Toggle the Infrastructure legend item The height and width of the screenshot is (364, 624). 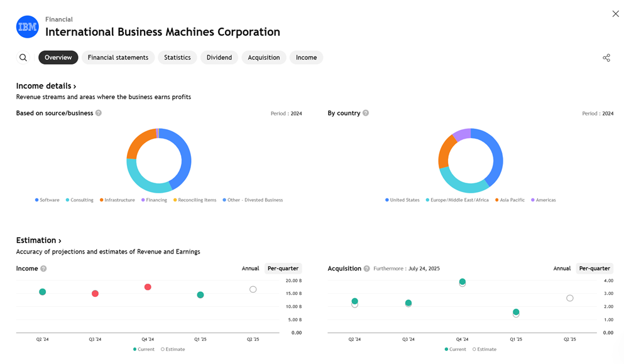[118, 200]
